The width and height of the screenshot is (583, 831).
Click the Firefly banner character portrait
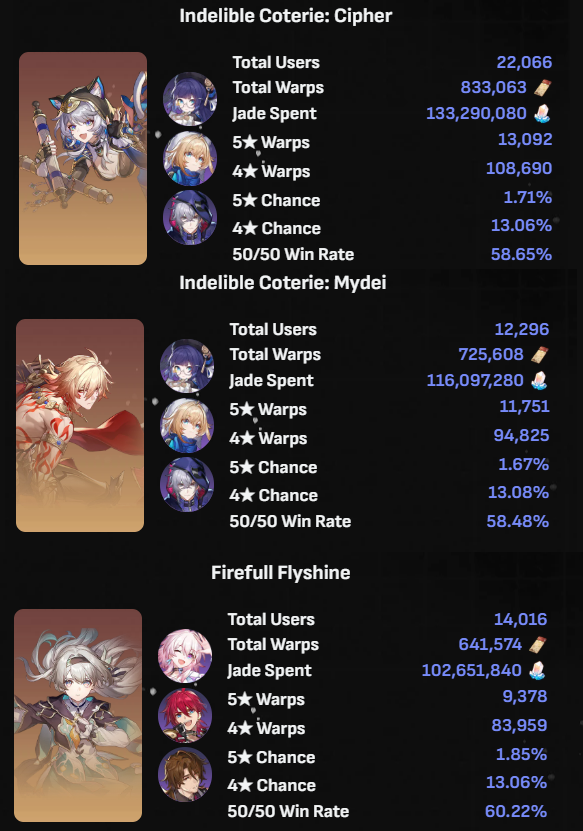coord(78,715)
